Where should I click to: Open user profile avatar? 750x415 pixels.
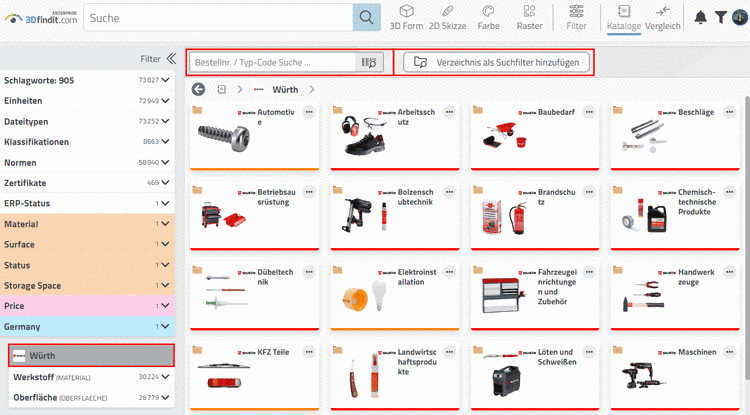(740, 18)
